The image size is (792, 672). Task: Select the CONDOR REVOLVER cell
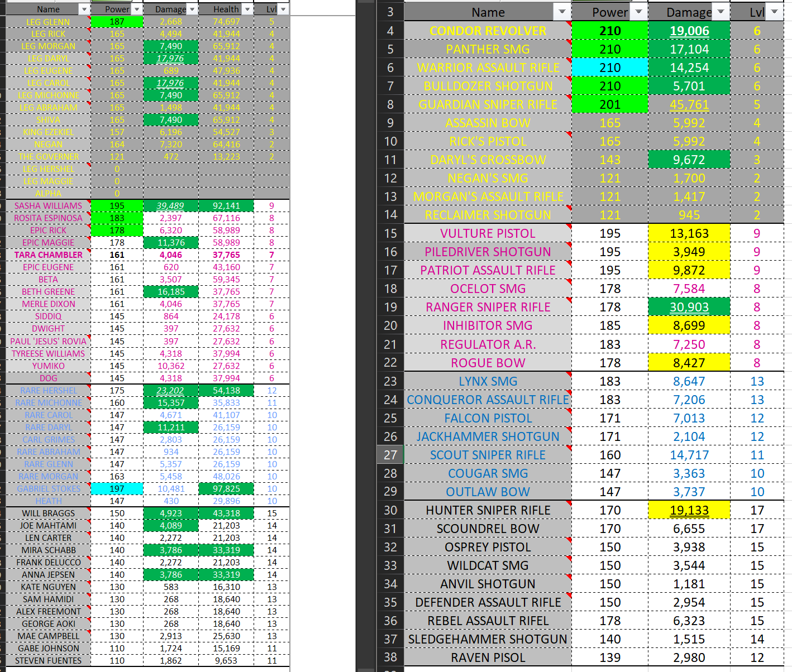488,31
